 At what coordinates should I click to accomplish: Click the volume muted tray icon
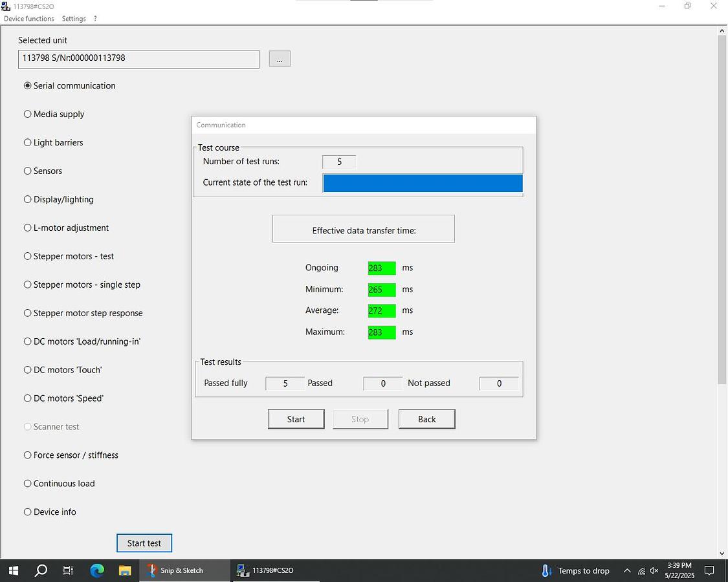[x=654, y=571]
